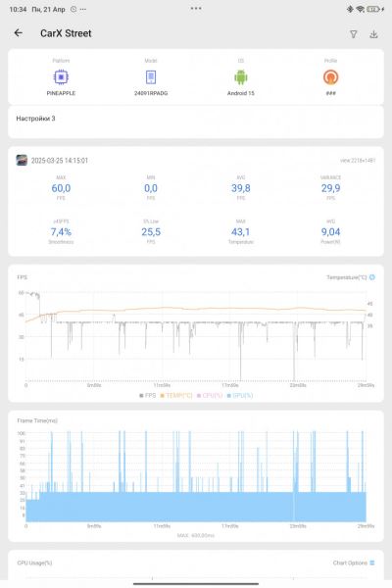
Task: Tap the Frame Time(ms) chart title
Action: [37, 420]
